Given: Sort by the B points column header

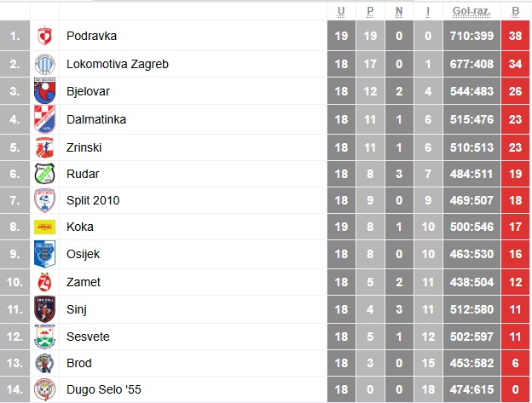Looking at the screenshot, I should point(515,11).
